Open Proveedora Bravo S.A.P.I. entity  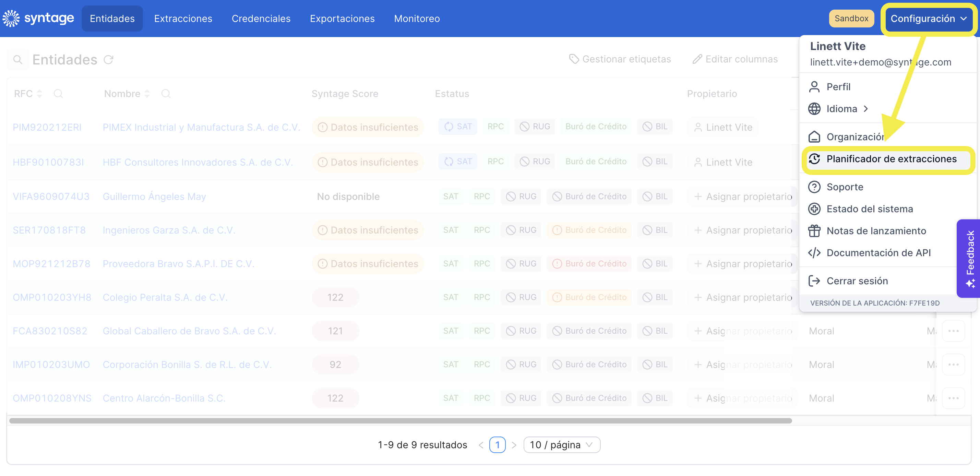click(x=178, y=264)
